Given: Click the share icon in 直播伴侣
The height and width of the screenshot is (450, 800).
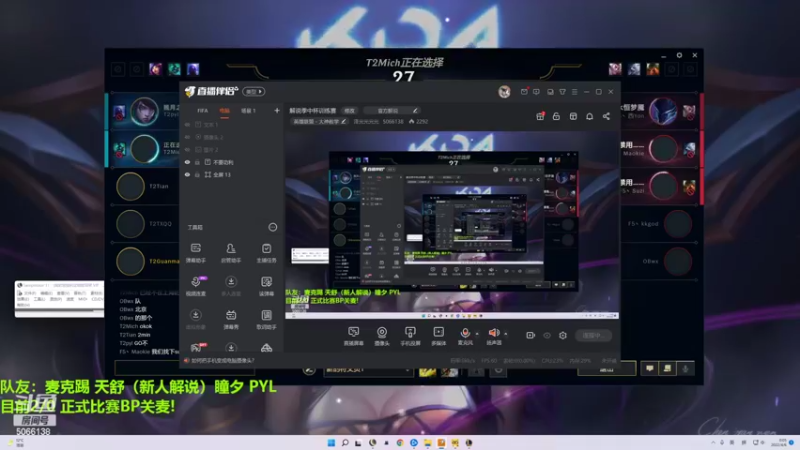Looking at the screenshot, I should click(x=606, y=116).
